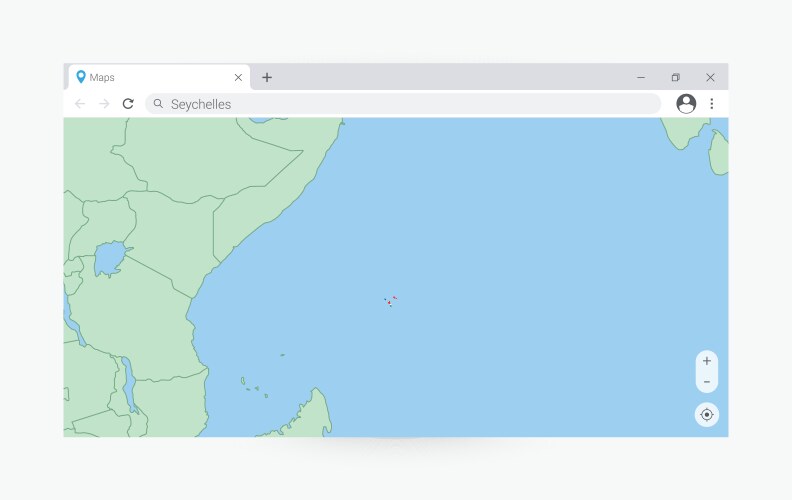Restore down the browser window
Viewport: 792px width, 500px height.
click(676, 78)
